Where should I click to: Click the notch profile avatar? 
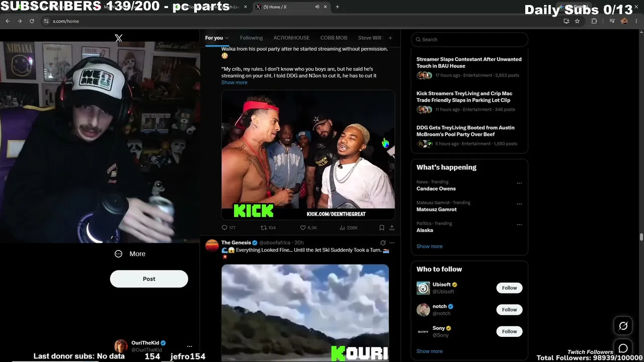tap(423, 310)
